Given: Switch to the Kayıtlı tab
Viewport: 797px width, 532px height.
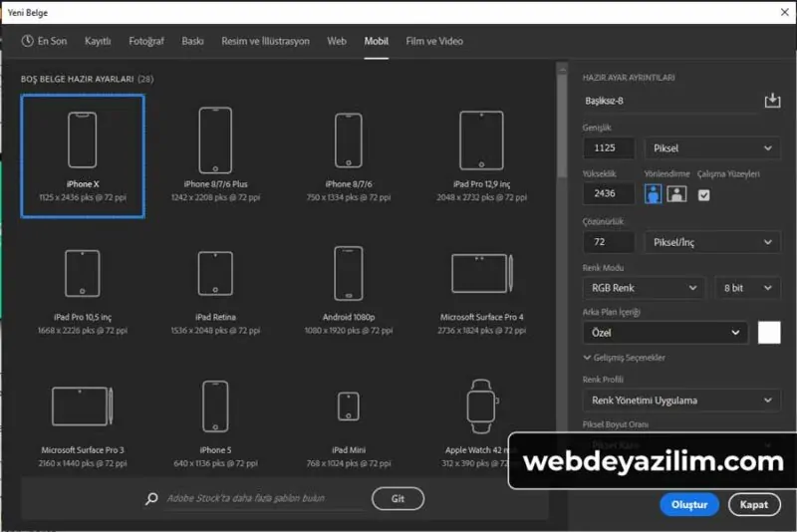Looking at the screenshot, I should (98, 41).
